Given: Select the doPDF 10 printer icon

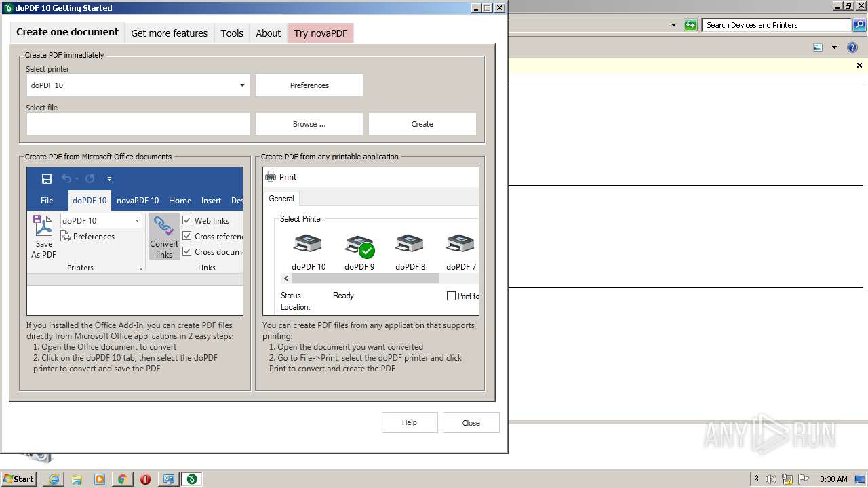Looking at the screenshot, I should [x=308, y=243].
